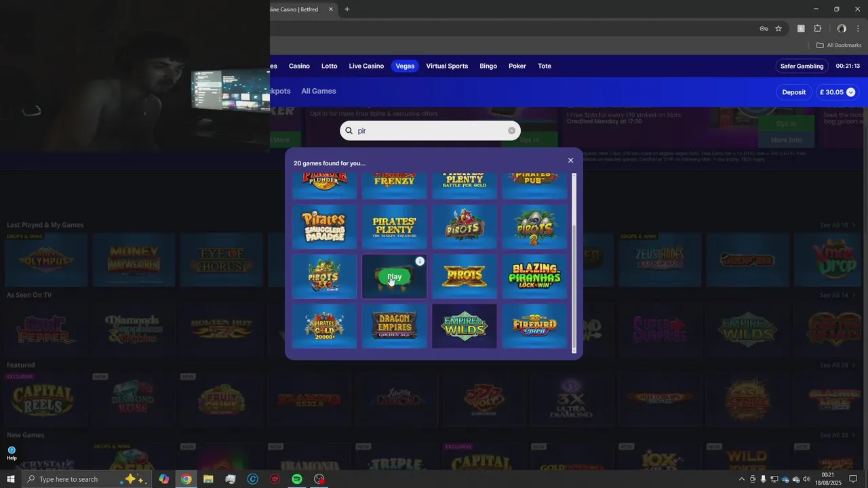868x488 pixels.
Task: Open the Safer Gambling link
Action: tap(802, 66)
